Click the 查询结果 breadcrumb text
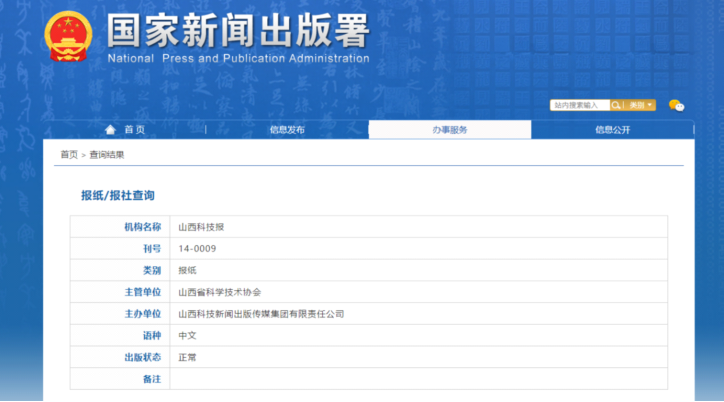 [107, 155]
